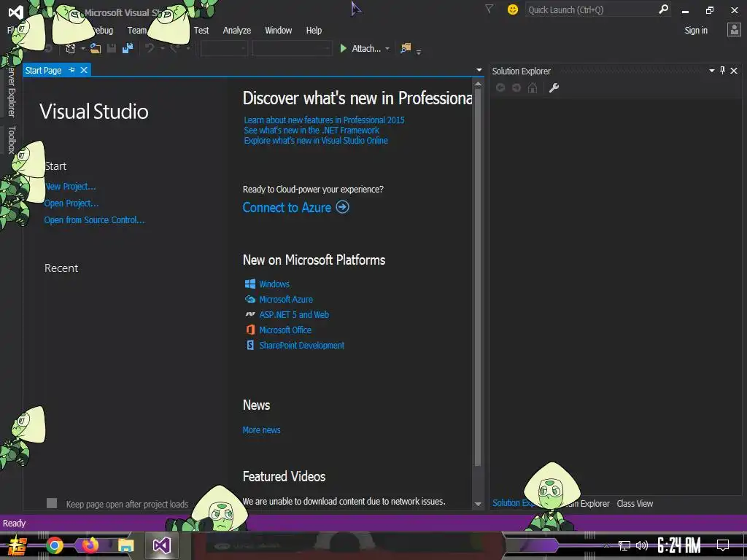Click the New Project toolbar icon
Screen dimensions: 747x560
tap(71, 49)
